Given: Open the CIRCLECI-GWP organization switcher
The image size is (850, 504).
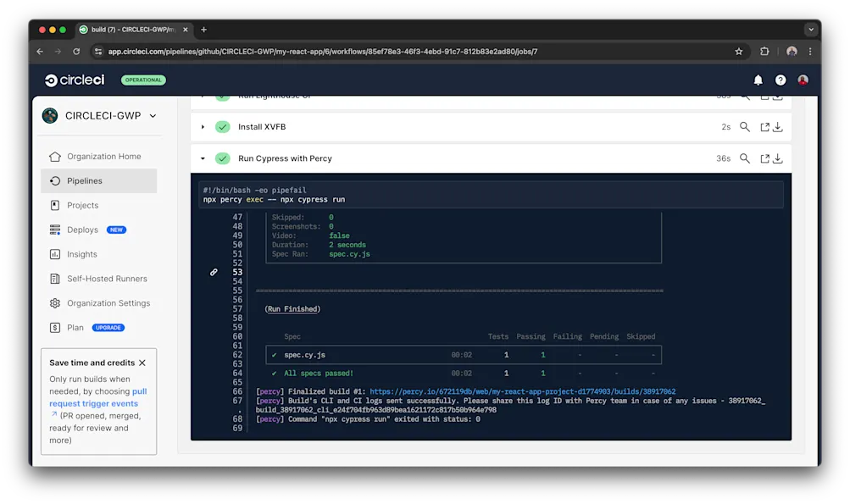Looking at the screenshot, I should (98, 116).
